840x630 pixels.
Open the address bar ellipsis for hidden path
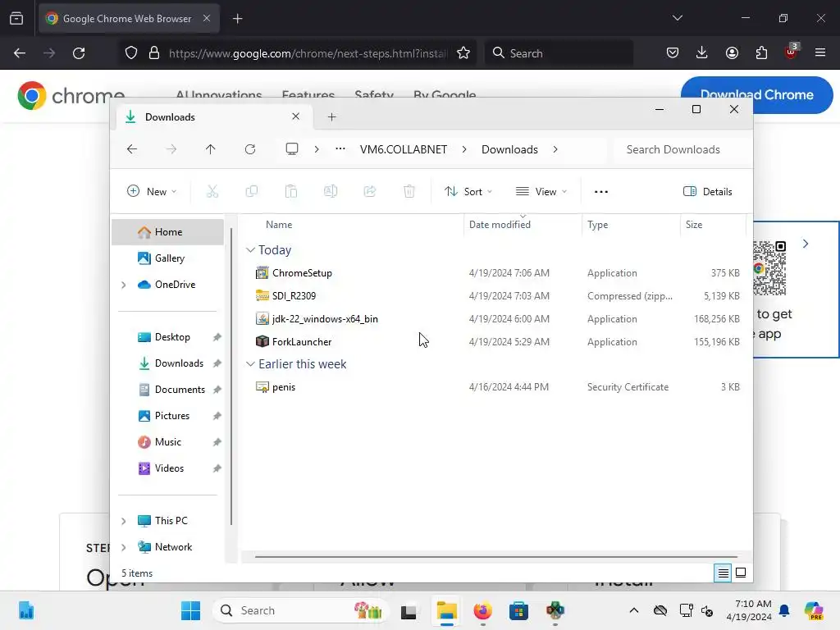point(340,149)
